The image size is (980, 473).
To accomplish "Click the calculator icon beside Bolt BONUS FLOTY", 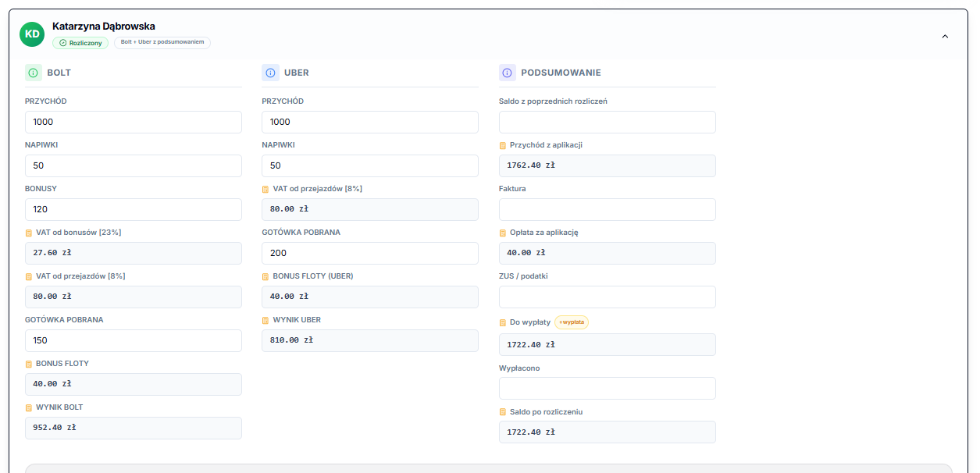I will tap(29, 364).
